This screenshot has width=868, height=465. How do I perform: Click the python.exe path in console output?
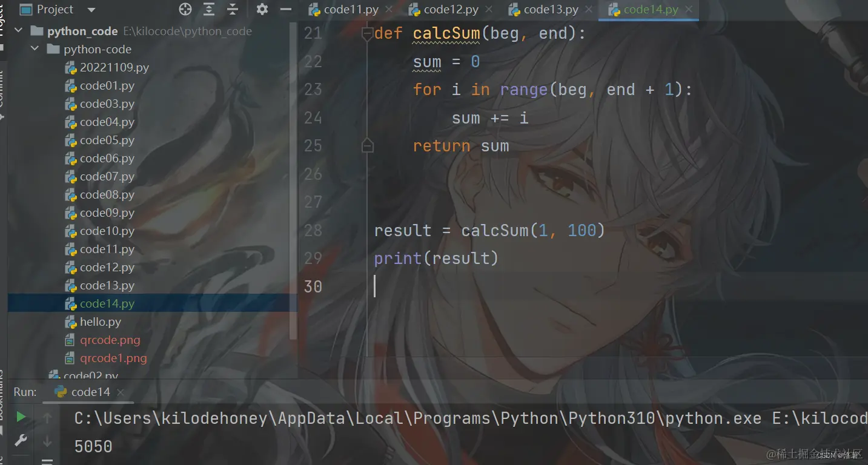417,418
